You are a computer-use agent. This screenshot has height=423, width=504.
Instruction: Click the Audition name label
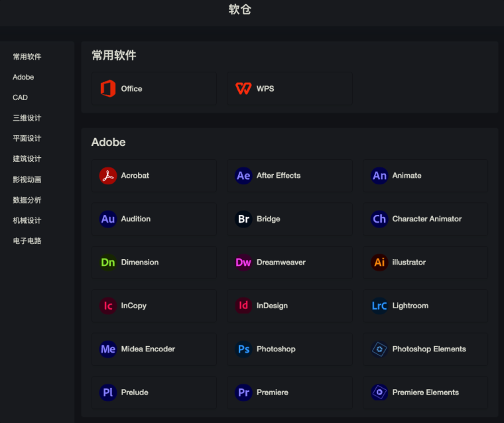(x=136, y=219)
